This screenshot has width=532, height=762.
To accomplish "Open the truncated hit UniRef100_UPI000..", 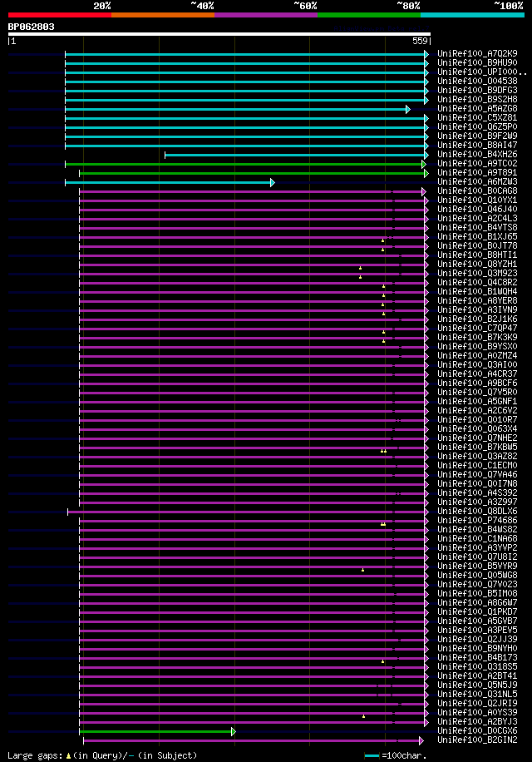I will click(x=481, y=72).
